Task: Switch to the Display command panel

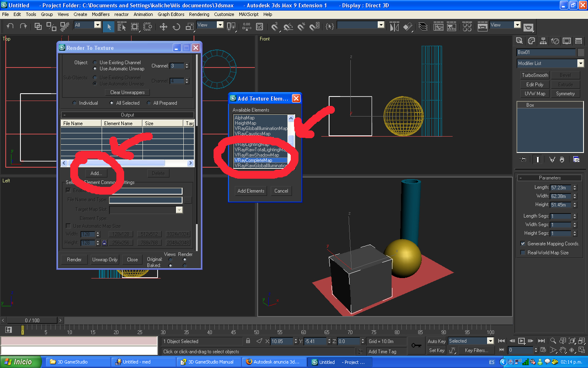Action: [x=567, y=41]
